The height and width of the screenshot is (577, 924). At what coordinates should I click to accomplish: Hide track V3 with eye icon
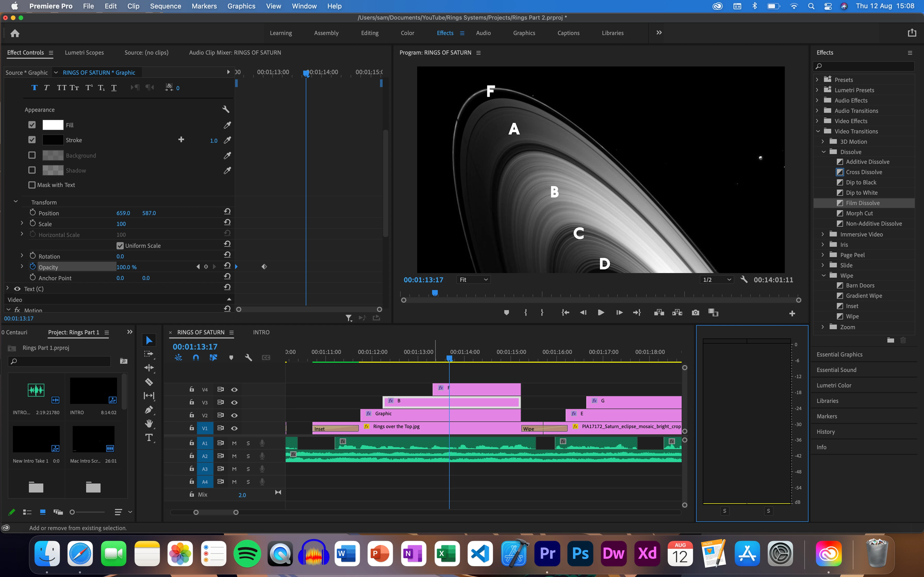(x=234, y=403)
